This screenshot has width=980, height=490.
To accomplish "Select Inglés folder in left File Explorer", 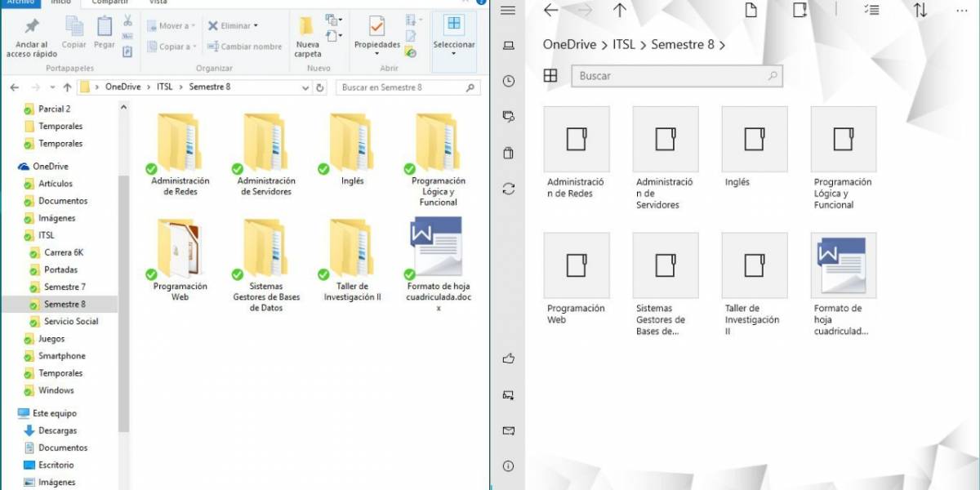I will click(353, 150).
